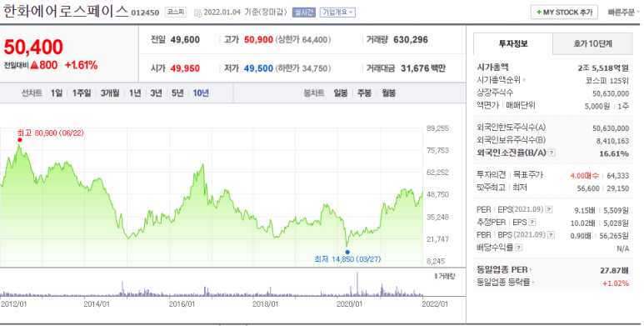Open help icon beside 외국인소진율(B/A)
Screen dimensions: 644x326
[x=552, y=153]
